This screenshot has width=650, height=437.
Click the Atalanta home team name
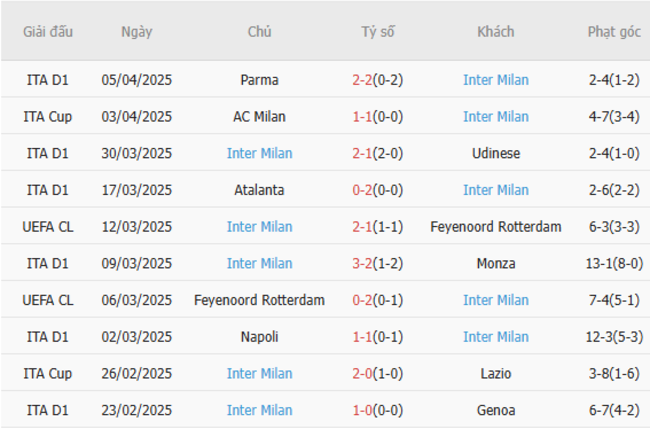(x=260, y=190)
